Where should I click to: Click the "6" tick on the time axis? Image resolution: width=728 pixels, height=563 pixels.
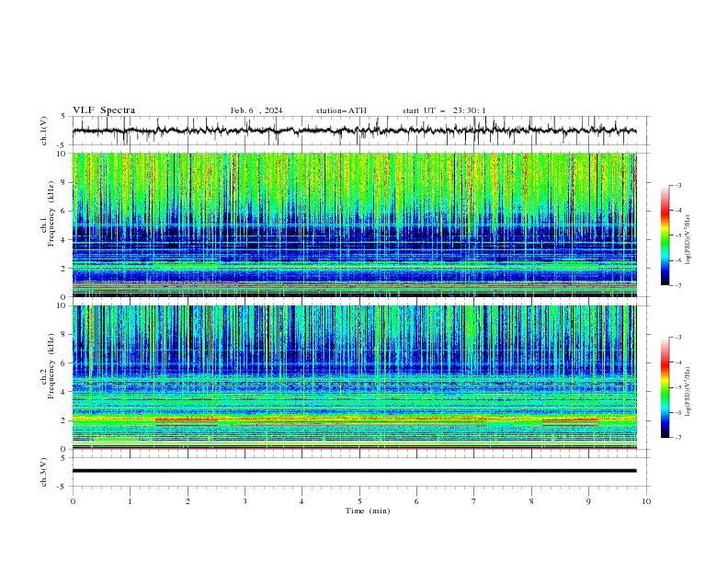416,501
